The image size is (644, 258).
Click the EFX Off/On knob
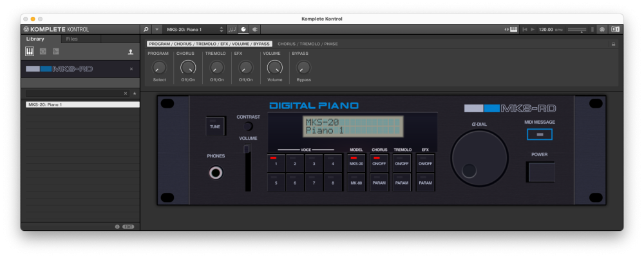click(x=245, y=68)
